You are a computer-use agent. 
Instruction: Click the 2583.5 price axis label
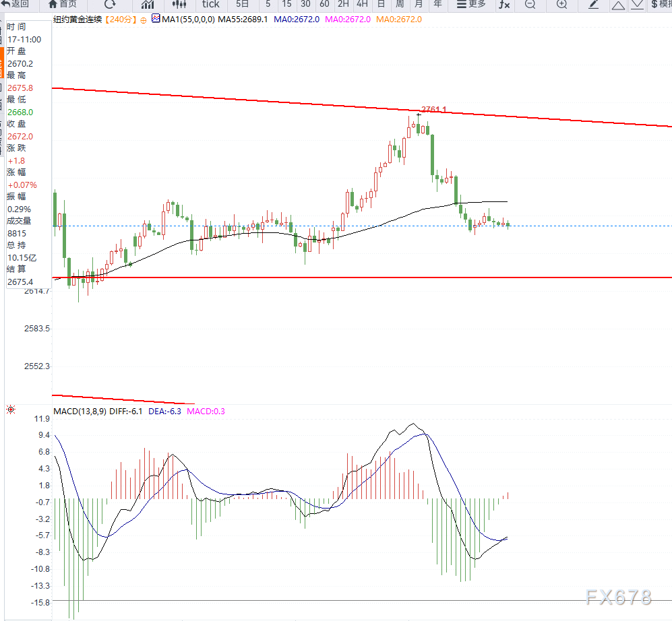(37, 329)
